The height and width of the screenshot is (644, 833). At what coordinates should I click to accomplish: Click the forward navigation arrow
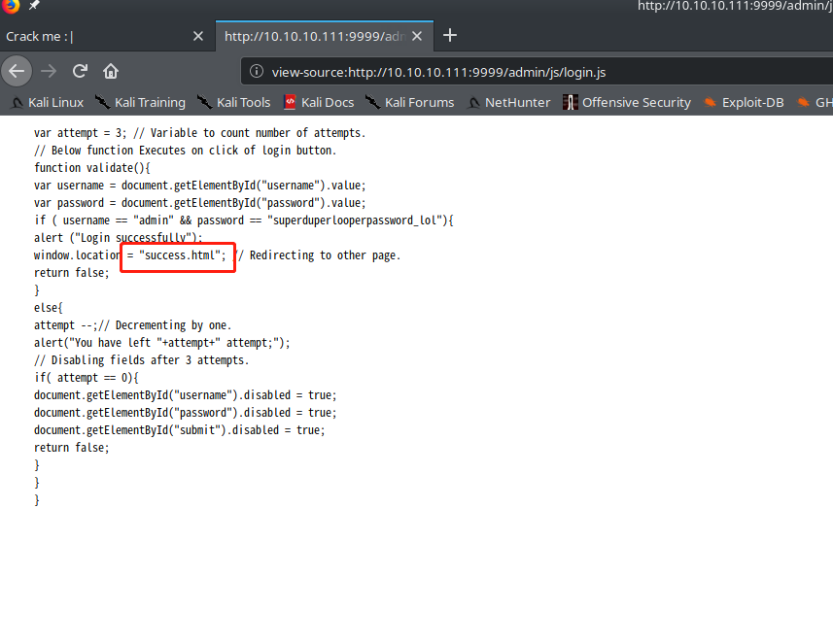click(49, 71)
